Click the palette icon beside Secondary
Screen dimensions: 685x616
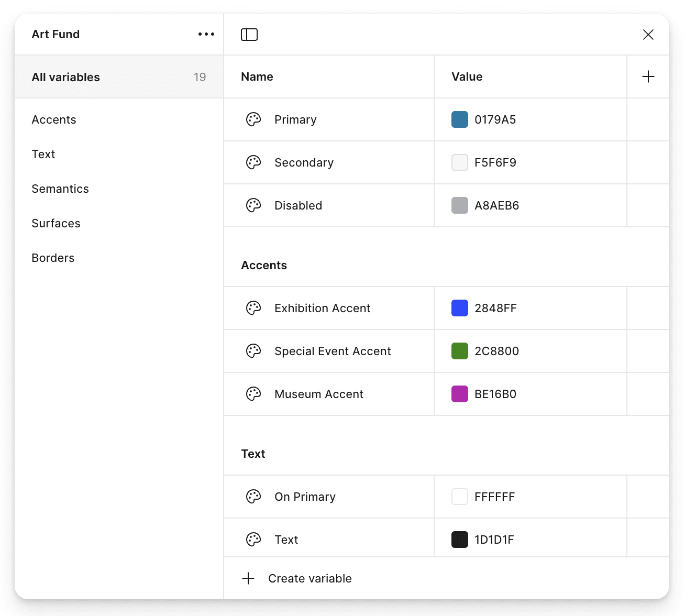tap(253, 162)
